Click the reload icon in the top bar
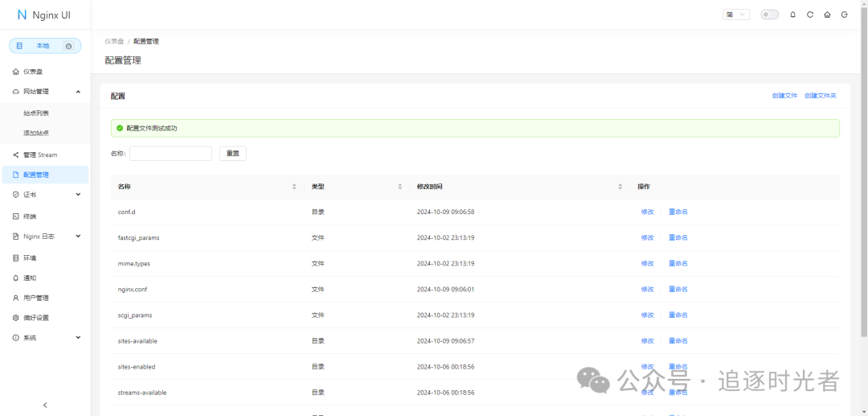Viewport: 868px width, 416px height. [x=810, y=14]
